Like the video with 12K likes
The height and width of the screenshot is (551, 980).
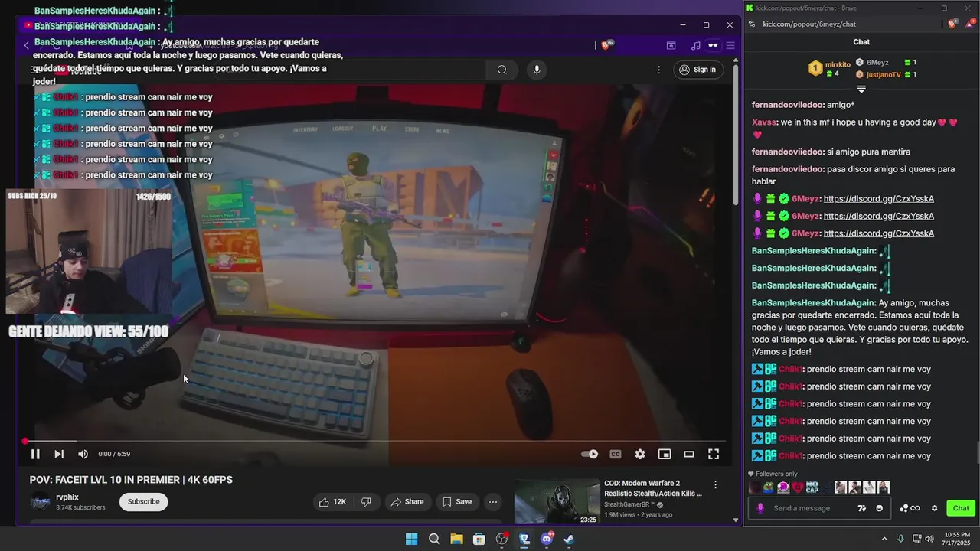332,502
